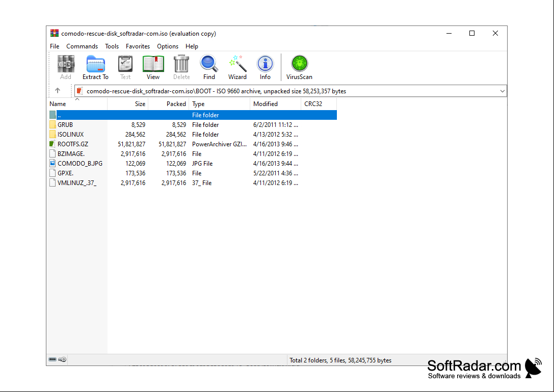Open the View toolbar icon
Screen dimensions: 554x392
coord(153,64)
